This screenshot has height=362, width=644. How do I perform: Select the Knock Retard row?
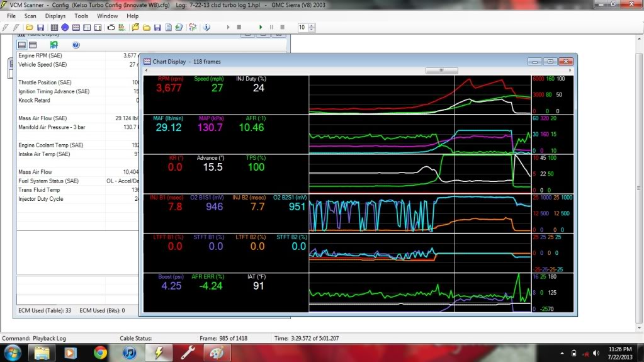point(77,100)
